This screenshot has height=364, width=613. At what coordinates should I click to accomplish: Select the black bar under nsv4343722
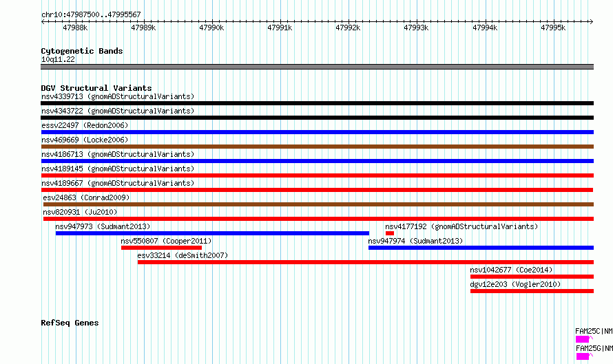point(317,118)
